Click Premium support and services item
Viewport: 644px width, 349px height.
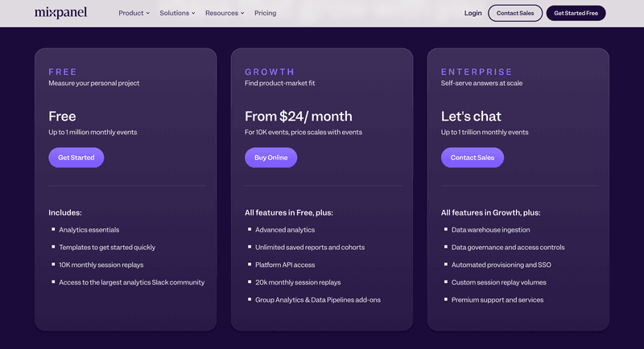497,300
